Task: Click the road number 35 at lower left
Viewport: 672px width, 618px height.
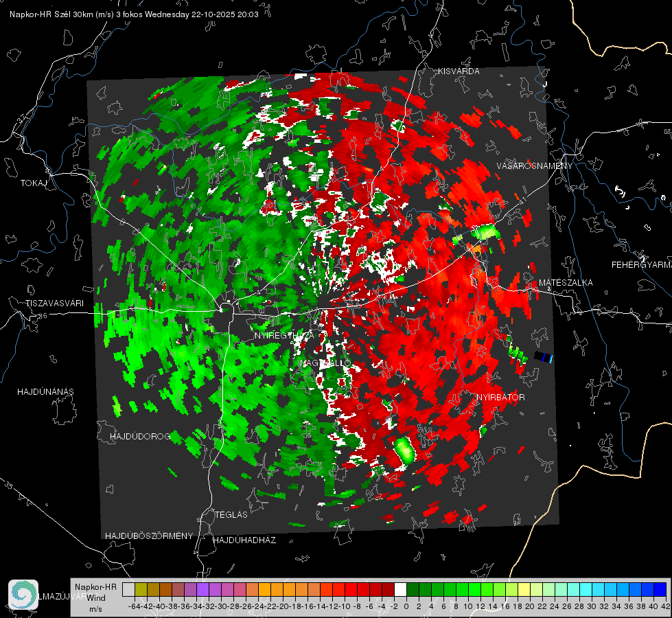Action: 8,486
